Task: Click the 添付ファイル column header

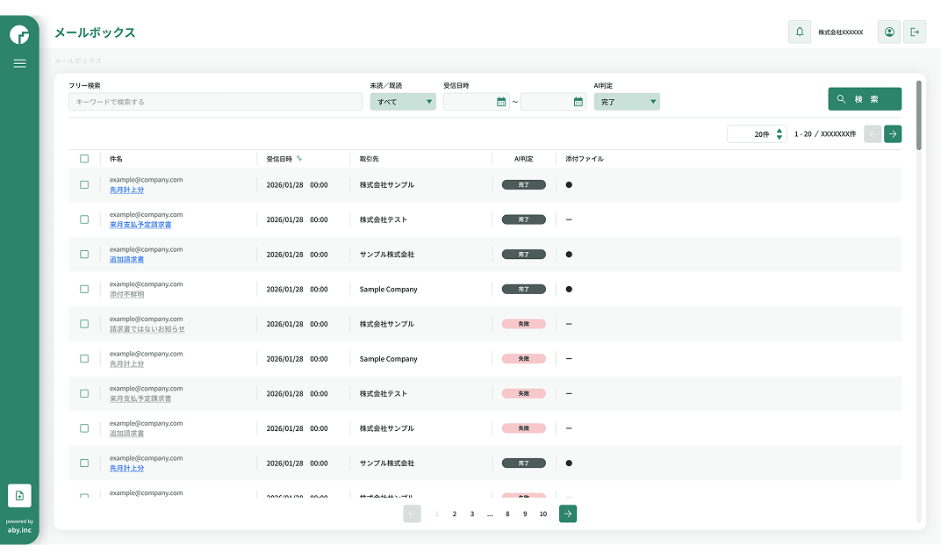Action: pyautogui.click(x=585, y=159)
